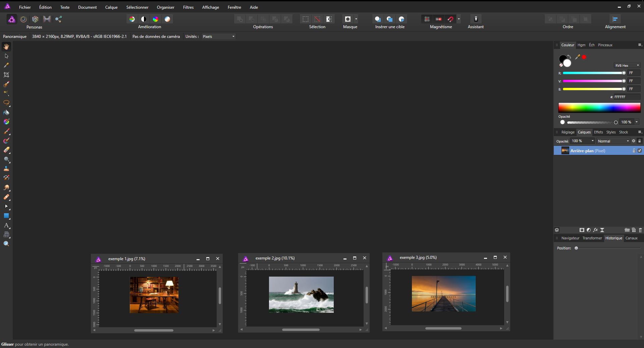The image size is (644, 348).
Task: Pick the Erase Brush tool
Action: [x=6, y=150]
